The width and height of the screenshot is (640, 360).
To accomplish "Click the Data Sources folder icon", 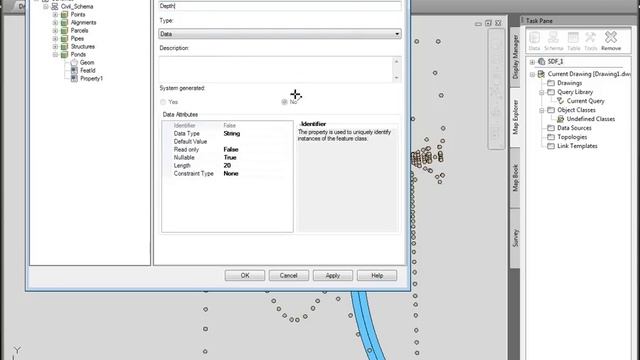I will coord(551,128).
